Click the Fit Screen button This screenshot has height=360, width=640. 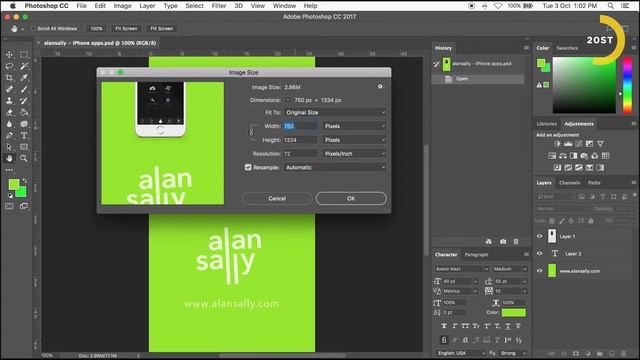(126, 29)
